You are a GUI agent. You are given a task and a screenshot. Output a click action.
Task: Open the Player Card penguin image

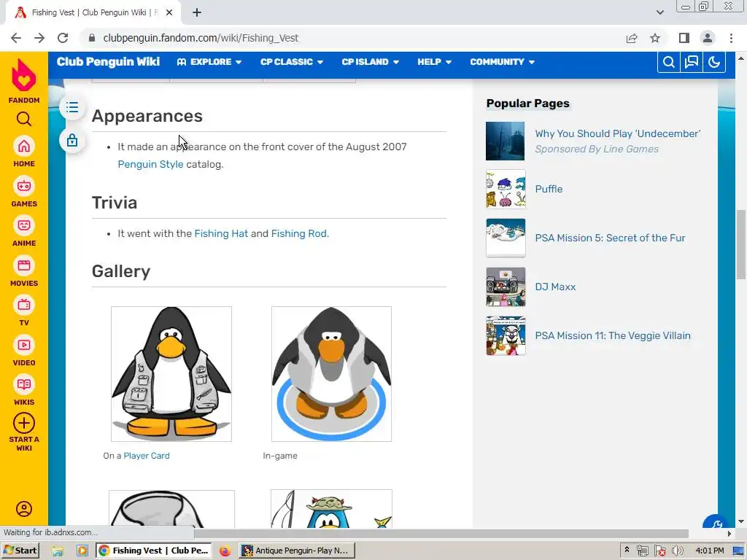(171, 374)
